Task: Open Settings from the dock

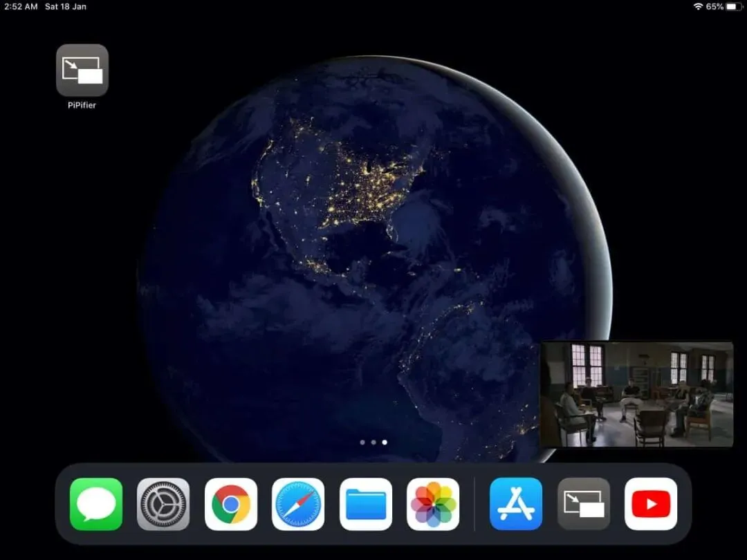Action: (163, 504)
